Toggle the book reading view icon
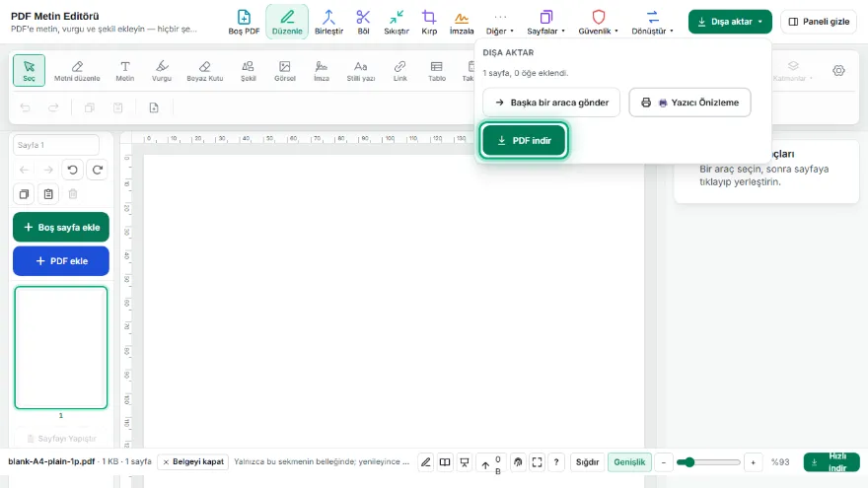This screenshot has width=868, height=488. (x=445, y=462)
